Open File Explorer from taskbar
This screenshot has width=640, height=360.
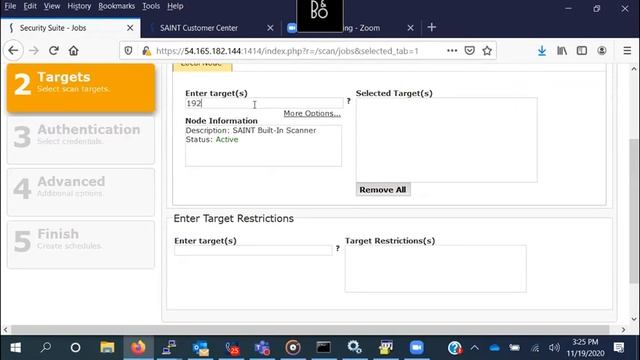(x=107, y=347)
